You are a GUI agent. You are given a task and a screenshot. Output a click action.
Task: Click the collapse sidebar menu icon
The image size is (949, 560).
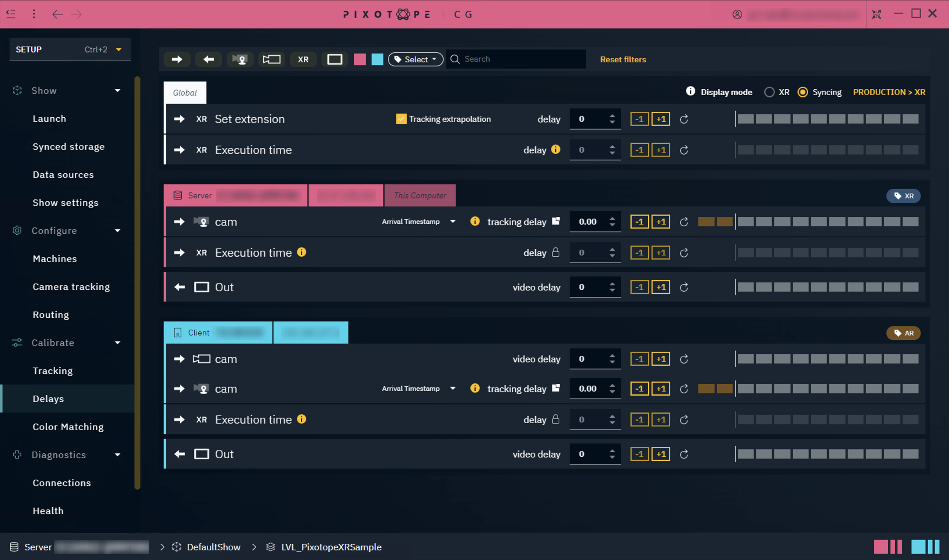[x=11, y=14]
